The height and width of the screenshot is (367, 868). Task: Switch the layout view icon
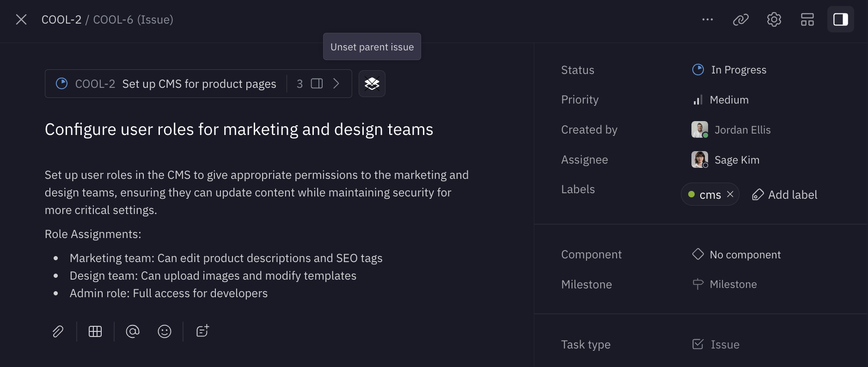coord(807,19)
